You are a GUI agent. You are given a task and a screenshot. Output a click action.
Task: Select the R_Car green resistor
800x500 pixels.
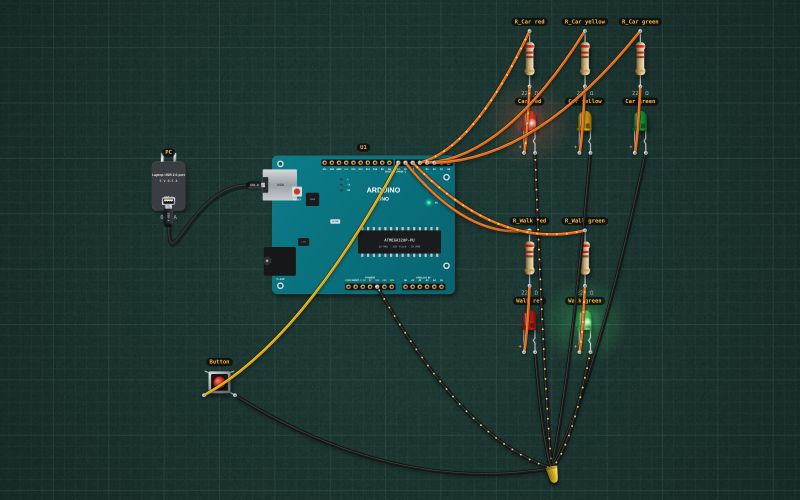coord(640,59)
